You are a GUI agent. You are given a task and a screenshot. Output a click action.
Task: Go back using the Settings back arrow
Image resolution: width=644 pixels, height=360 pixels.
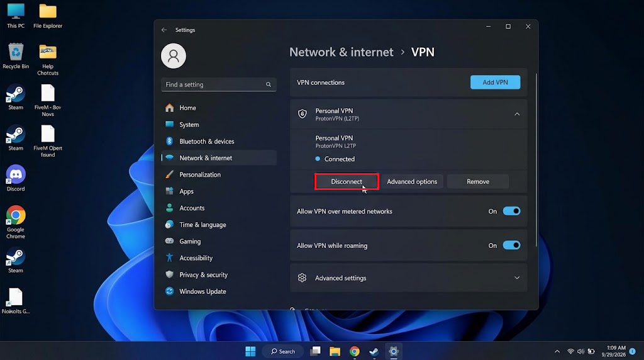164,30
